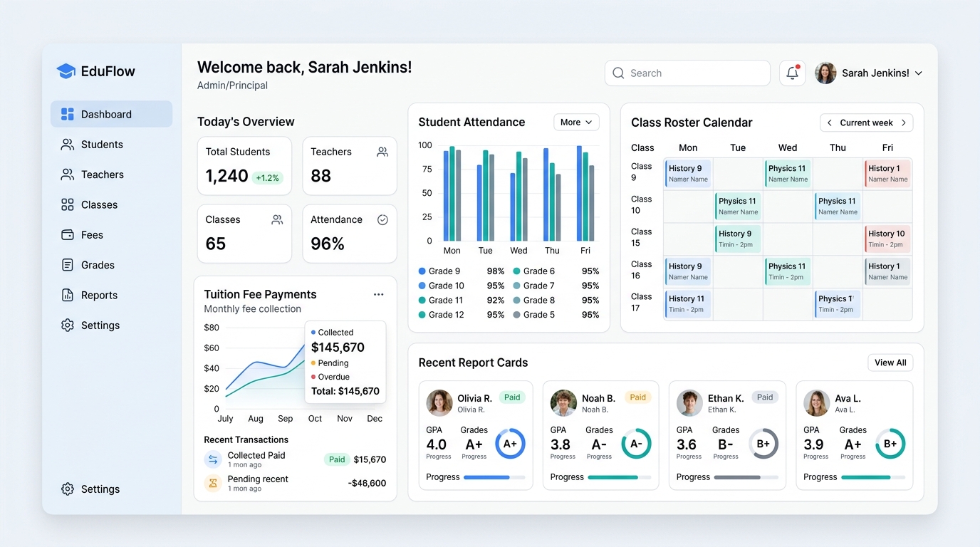Click the "$15,670" transaction amount
Viewport: 980px width, 547px height.
point(370,459)
